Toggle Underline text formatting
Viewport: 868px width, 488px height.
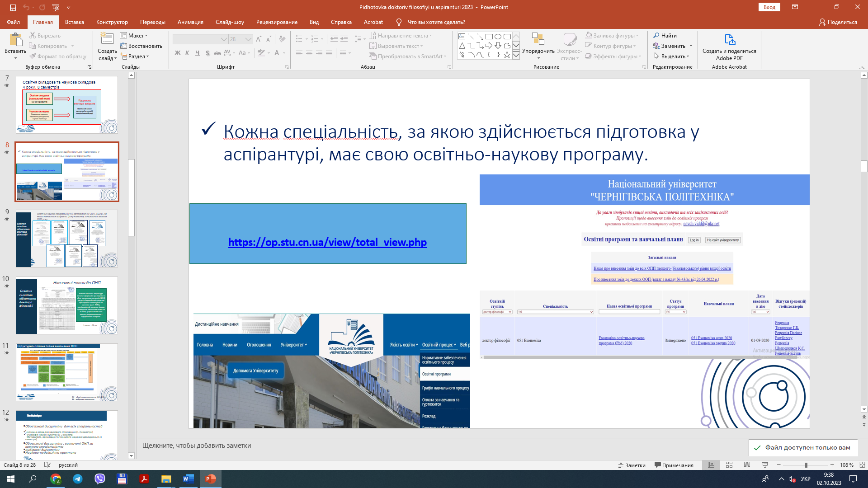click(x=198, y=53)
